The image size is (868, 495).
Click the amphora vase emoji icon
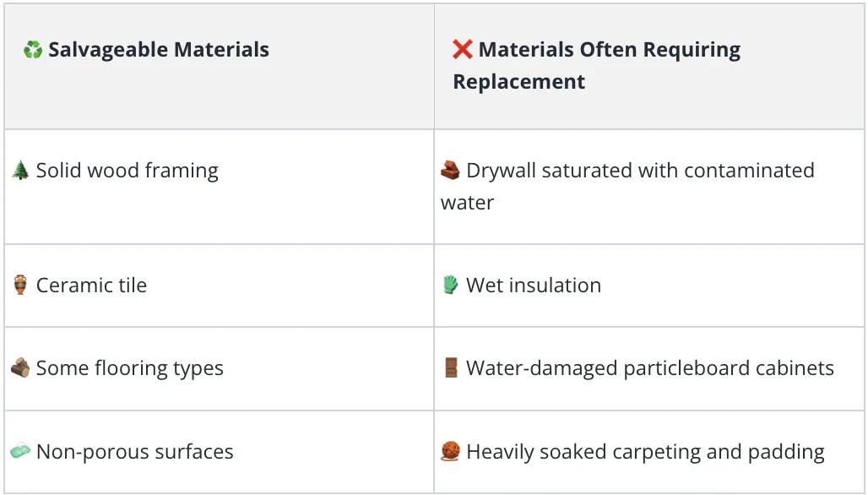[20, 286]
